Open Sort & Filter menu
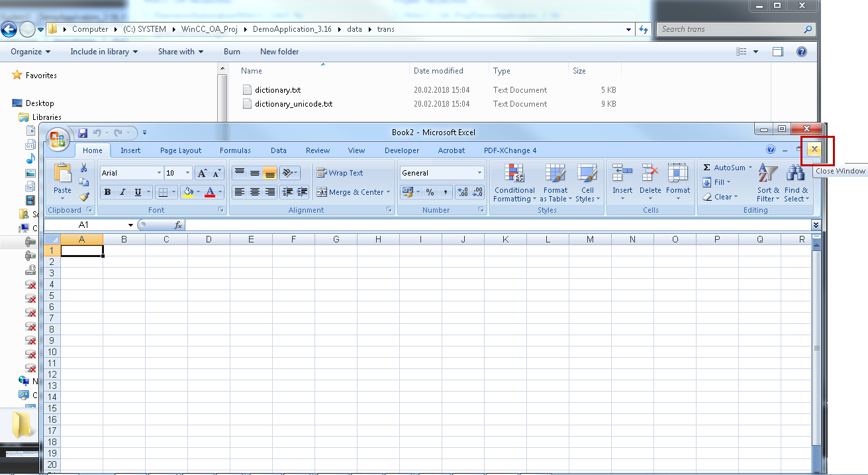The width and height of the screenshot is (868, 475). [x=768, y=183]
